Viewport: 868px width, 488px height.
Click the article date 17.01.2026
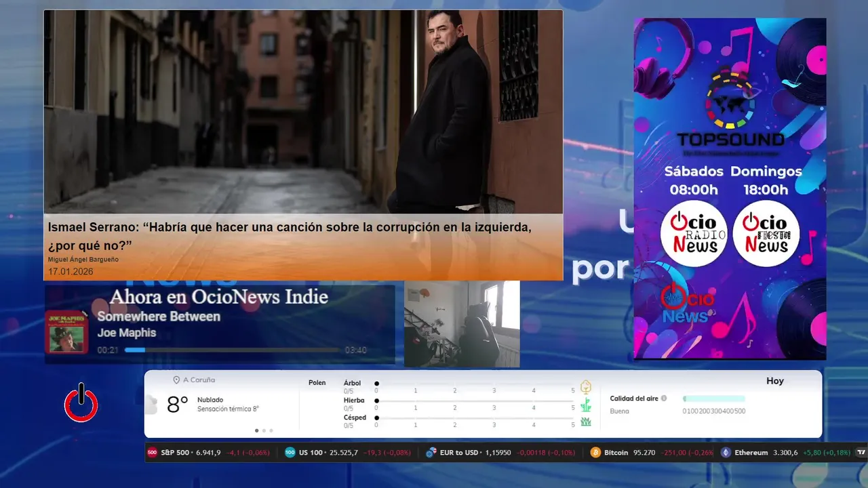pyautogui.click(x=71, y=272)
